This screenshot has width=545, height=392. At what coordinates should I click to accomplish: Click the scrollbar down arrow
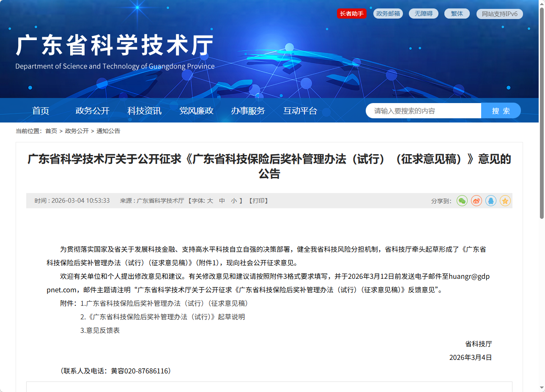pos(542,388)
